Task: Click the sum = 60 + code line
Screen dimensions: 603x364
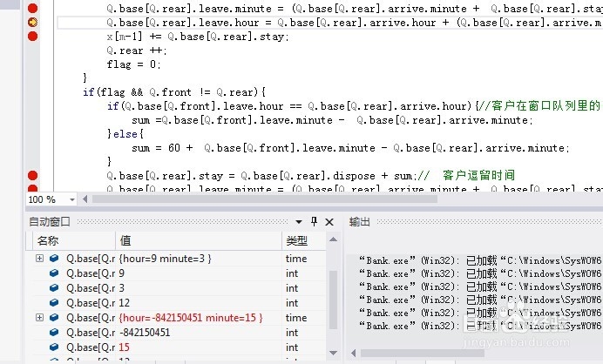Action: [350, 148]
